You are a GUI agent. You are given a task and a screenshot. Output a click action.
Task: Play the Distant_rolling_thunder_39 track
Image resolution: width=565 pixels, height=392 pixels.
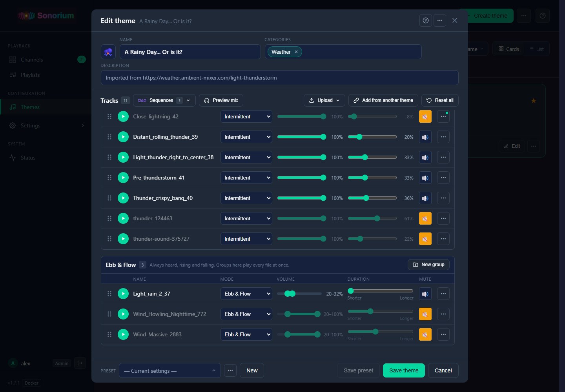123,137
